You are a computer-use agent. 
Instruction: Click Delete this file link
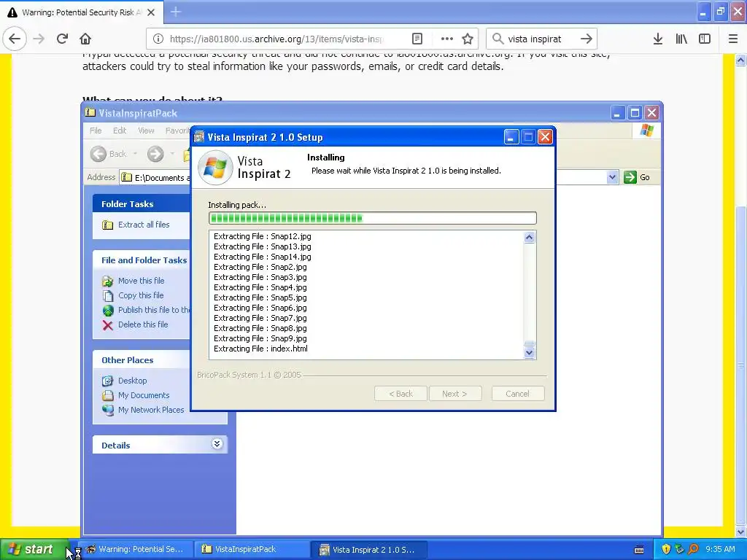(143, 324)
